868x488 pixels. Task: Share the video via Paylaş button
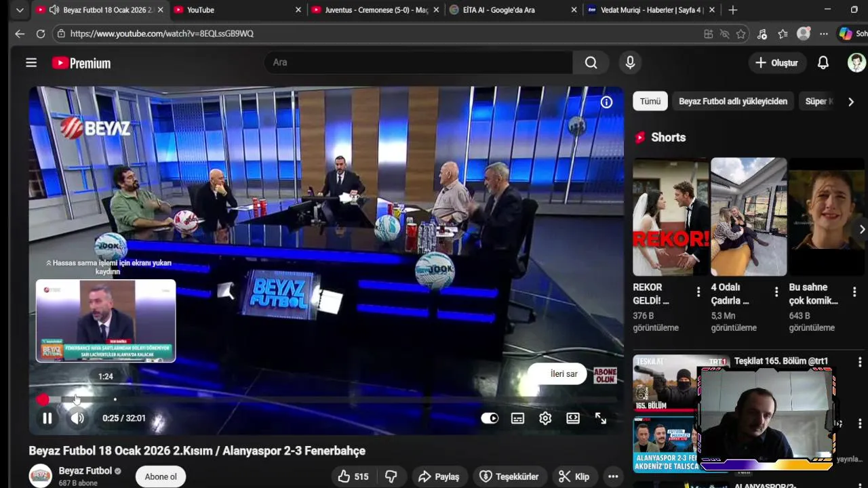(439, 476)
